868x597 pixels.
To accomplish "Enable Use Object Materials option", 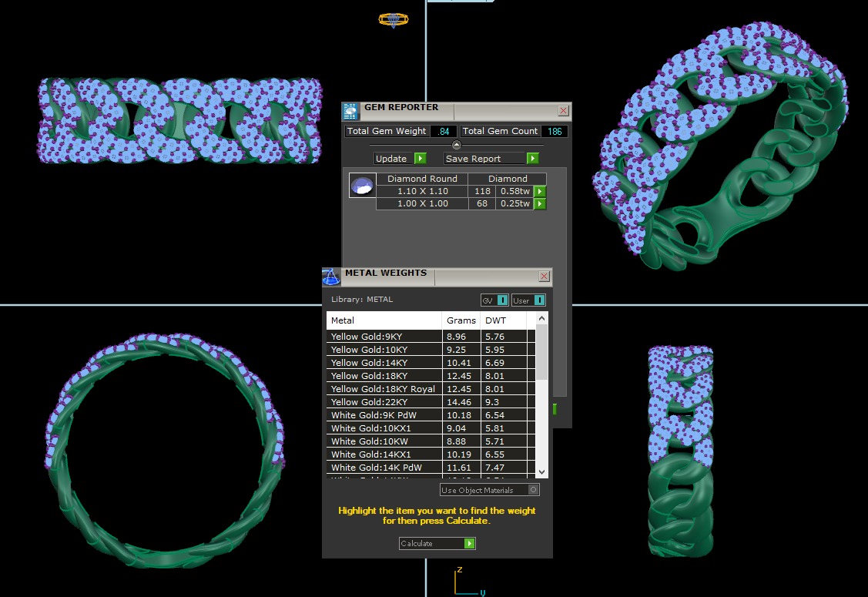I will [x=534, y=490].
